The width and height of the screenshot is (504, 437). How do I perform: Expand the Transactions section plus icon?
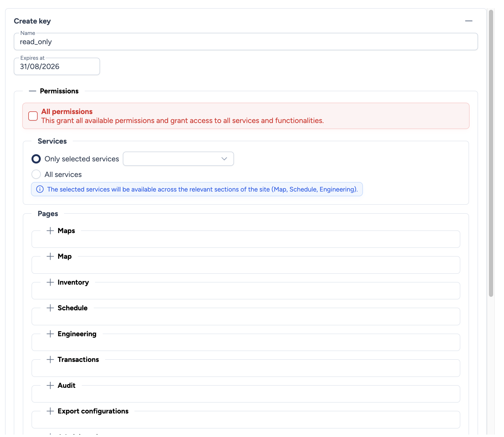click(50, 359)
